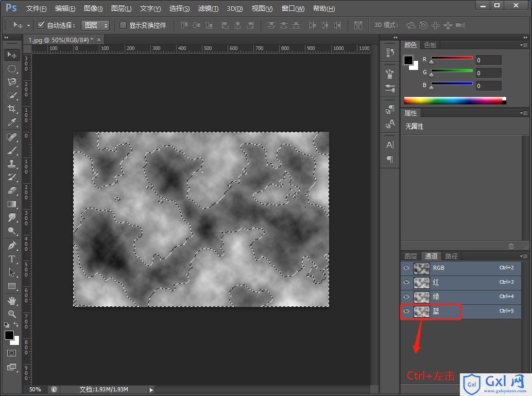Hide the Blue channel eye icon
This screenshot has height=396, width=532.
point(406,311)
